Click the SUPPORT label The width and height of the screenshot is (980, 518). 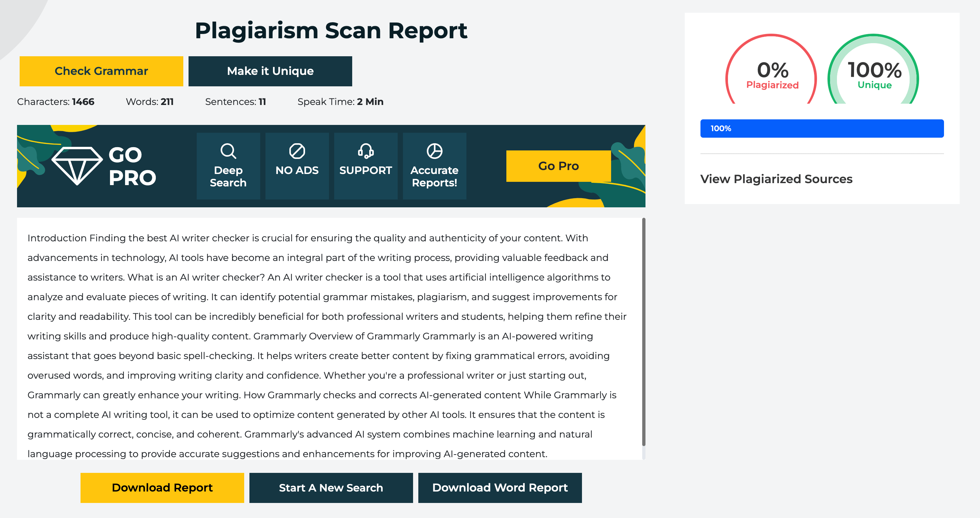pyautogui.click(x=366, y=170)
